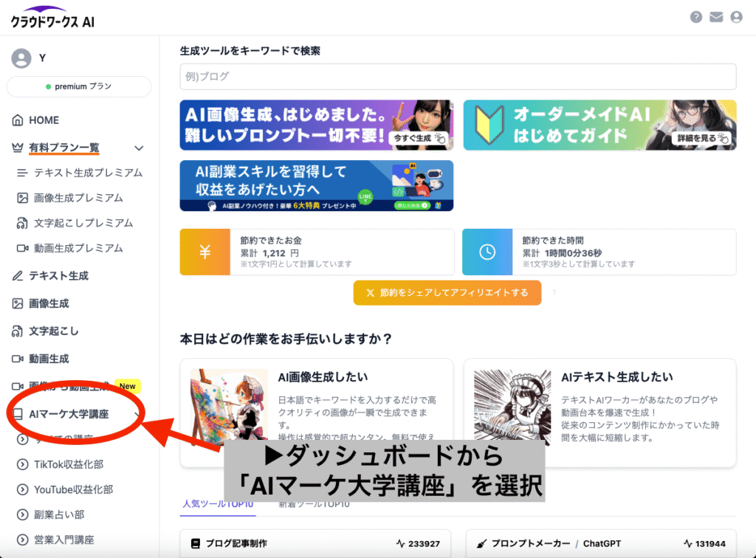Switch to the 人気ツールTOP10 tab
Viewport: 756px width, 558px height.
point(218,504)
